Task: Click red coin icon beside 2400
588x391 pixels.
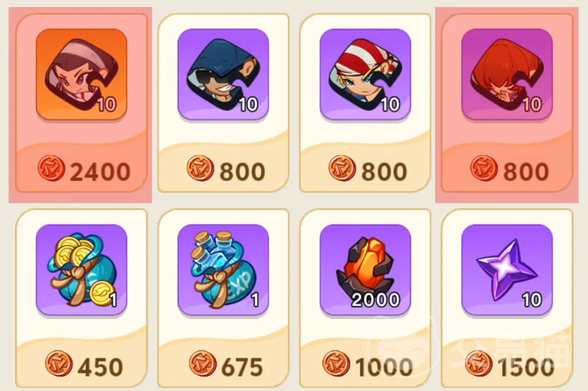Action: [52, 168]
